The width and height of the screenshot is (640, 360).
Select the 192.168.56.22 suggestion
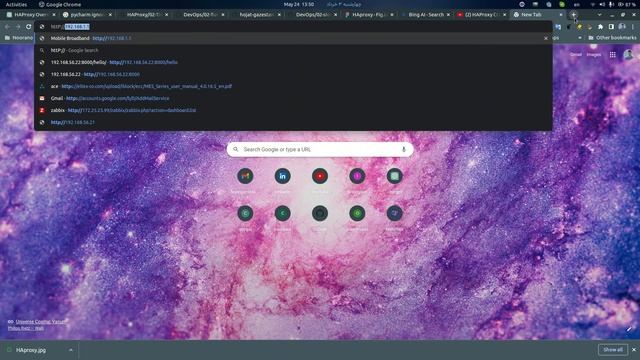coord(293,74)
